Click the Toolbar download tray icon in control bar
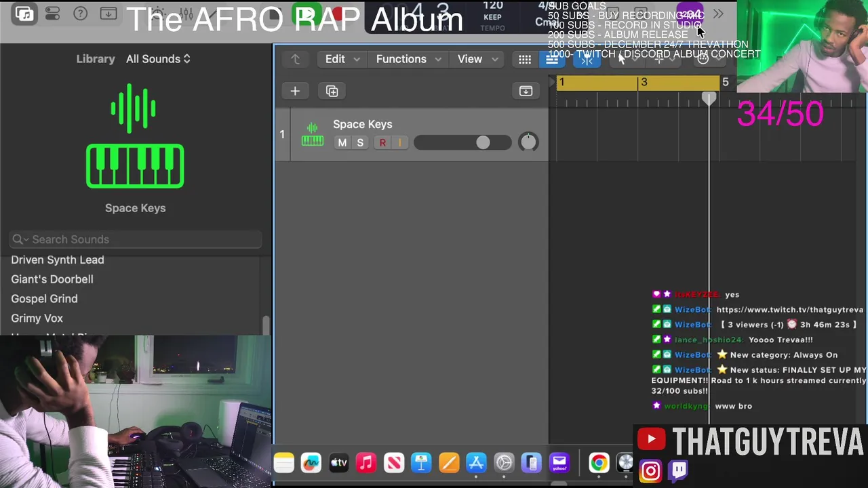This screenshot has width=868, height=488. tap(108, 14)
